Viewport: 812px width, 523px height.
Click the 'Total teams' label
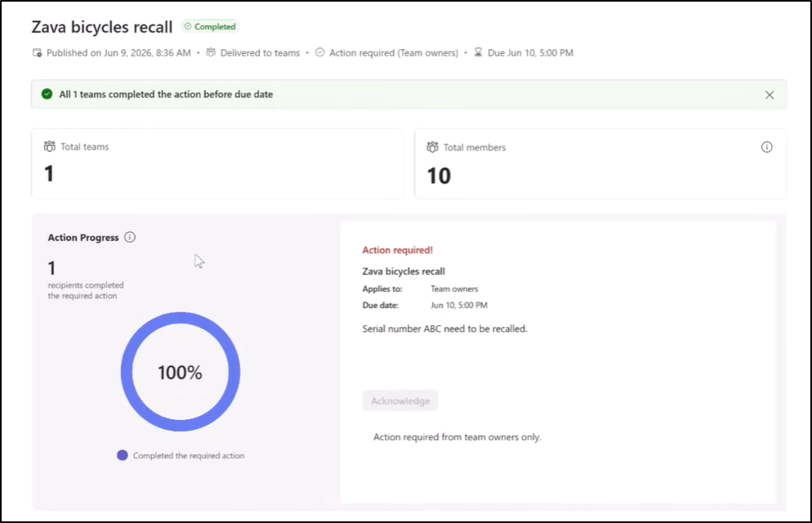84,146
